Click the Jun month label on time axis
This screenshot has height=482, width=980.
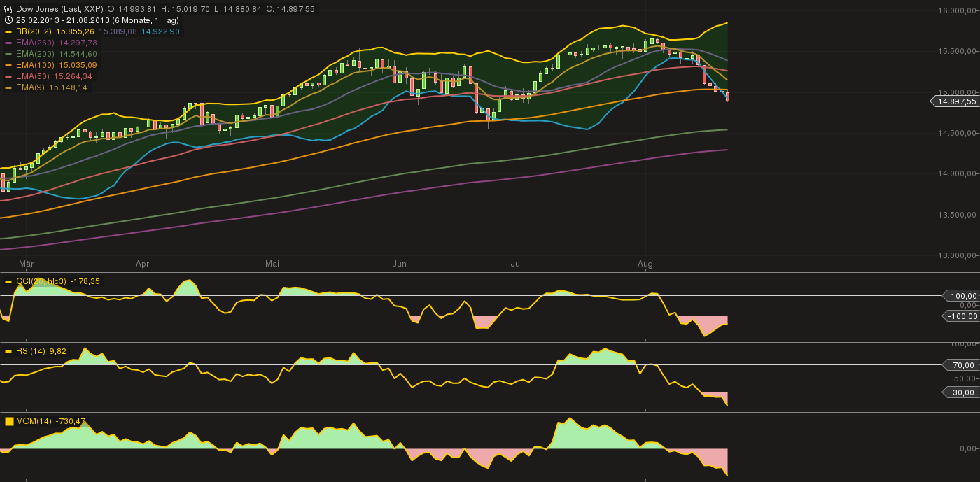tap(400, 264)
